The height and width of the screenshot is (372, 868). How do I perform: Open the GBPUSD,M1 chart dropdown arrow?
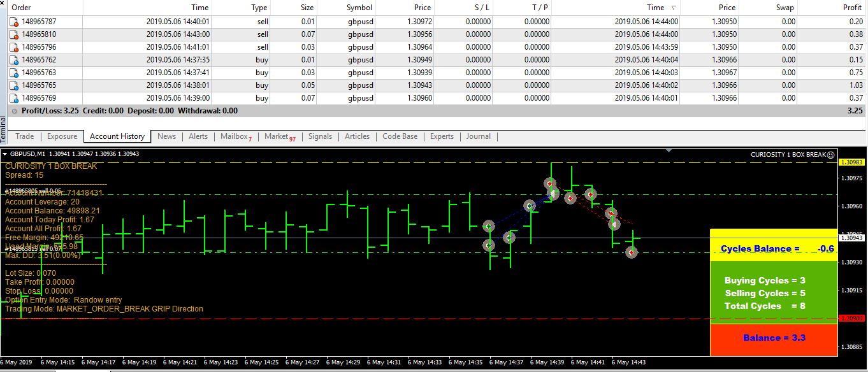coord(5,154)
